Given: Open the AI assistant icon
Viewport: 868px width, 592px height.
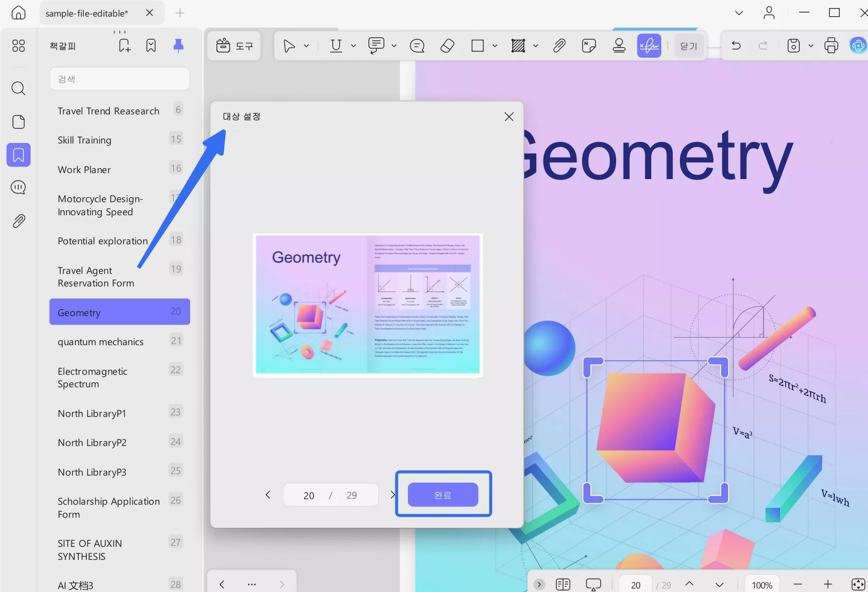Looking at the screenshot, I should pos(858,46).
